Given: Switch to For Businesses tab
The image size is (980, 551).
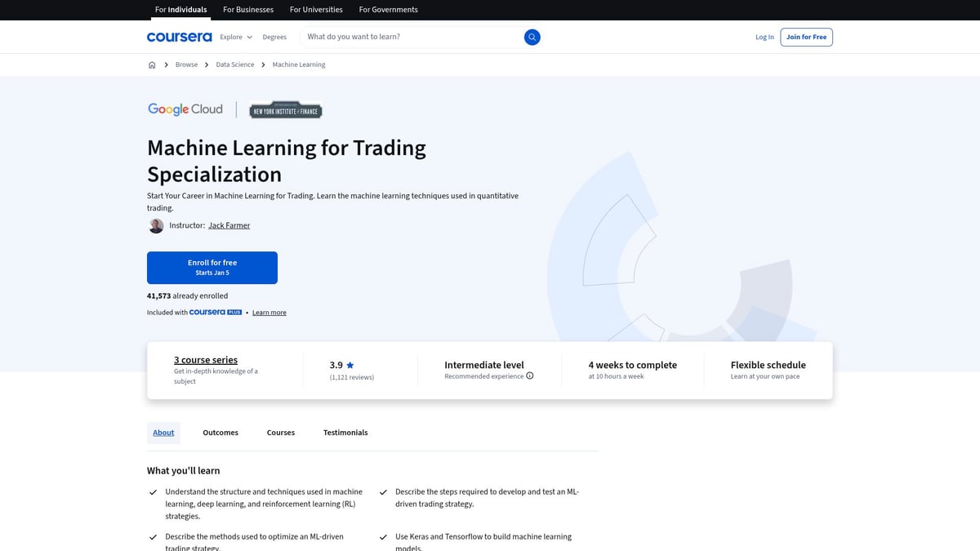Looking at the screenshot, I should click(x=248, y=10).
